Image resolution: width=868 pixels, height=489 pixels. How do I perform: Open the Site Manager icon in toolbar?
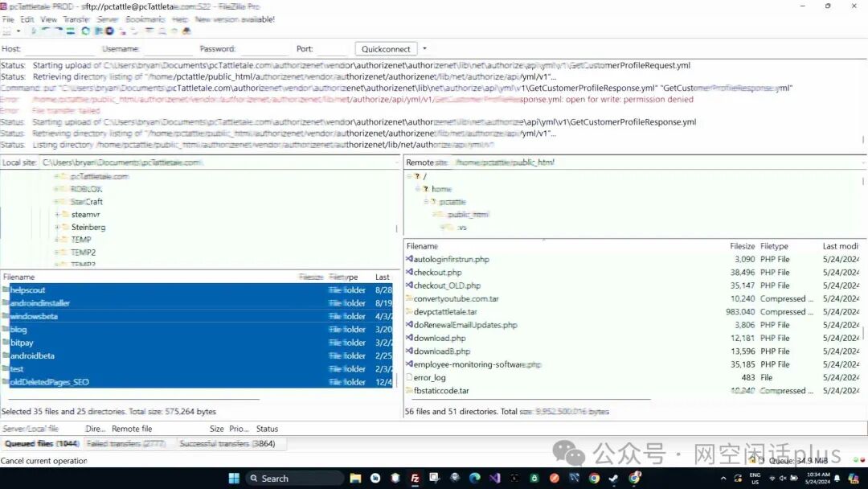click(6, 31)
